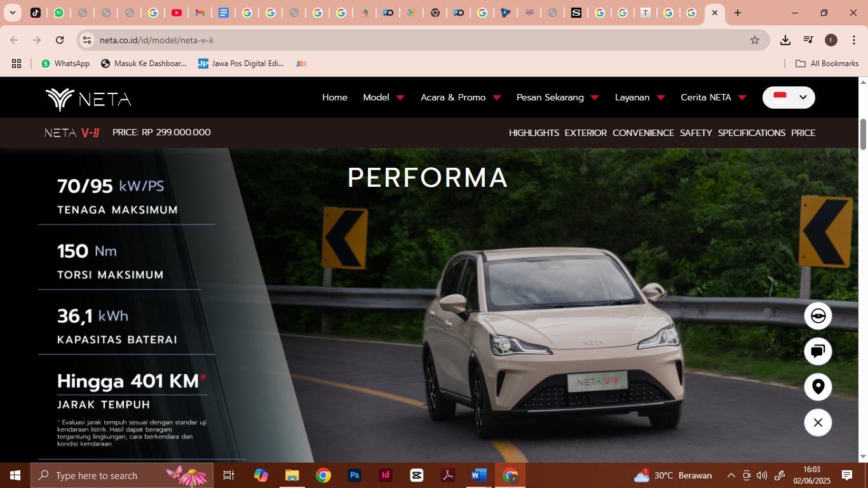Open Photoshop from the taskbar

coord(355,475)
